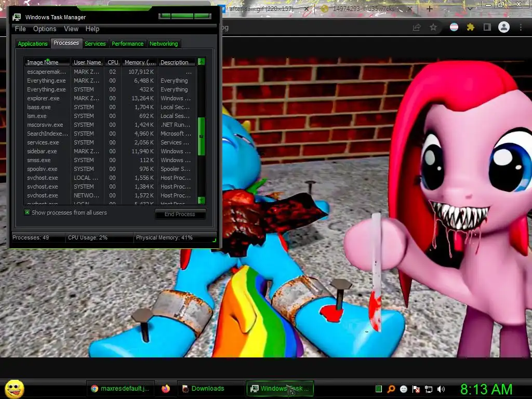Open the Downloads taskbar button

coord(210,389)
